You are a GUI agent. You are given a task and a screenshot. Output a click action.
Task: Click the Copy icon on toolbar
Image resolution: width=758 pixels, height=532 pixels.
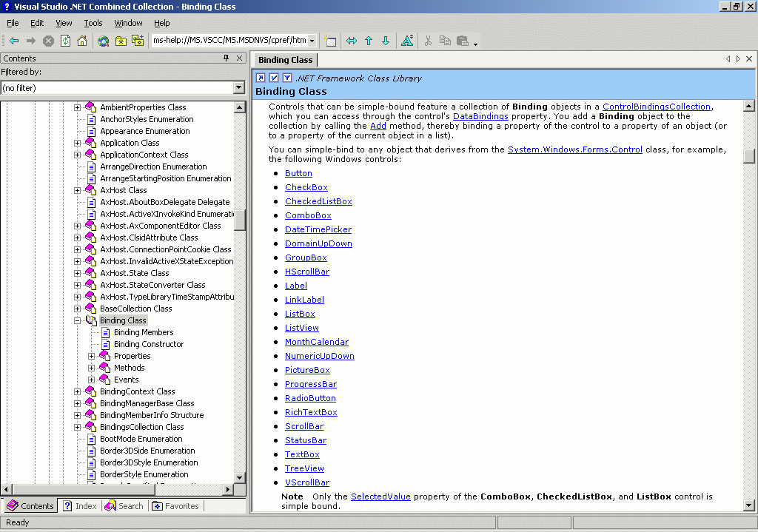(446, 41)
